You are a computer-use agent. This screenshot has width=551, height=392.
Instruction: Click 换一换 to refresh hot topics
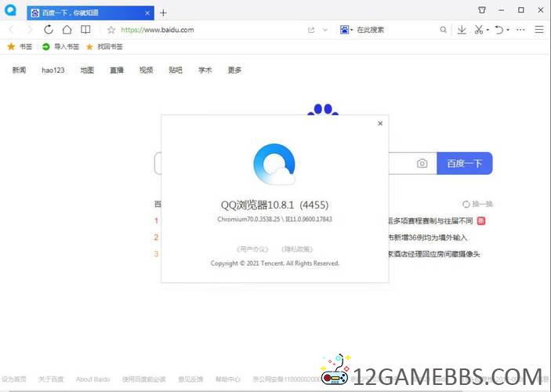(477, 204)
